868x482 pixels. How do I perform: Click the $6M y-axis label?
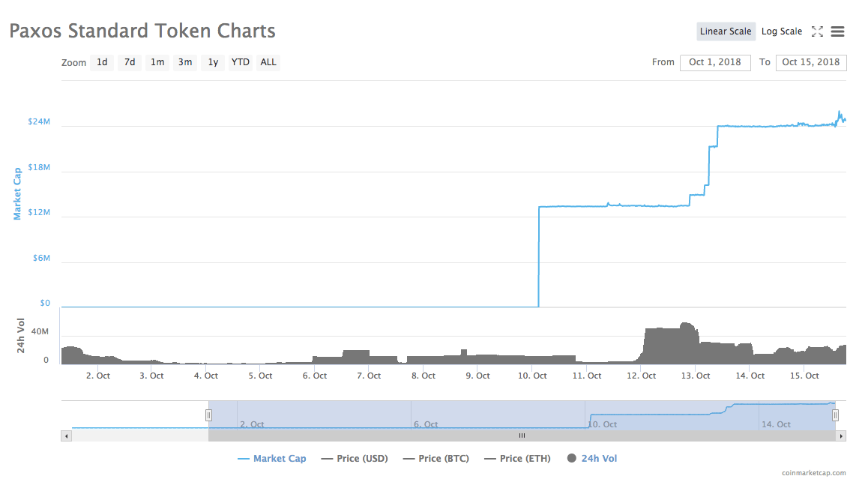(x=41, y=258)
